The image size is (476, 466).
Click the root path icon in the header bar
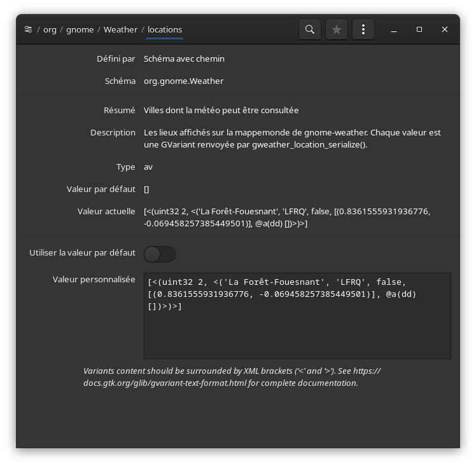(x=28, y=29)
